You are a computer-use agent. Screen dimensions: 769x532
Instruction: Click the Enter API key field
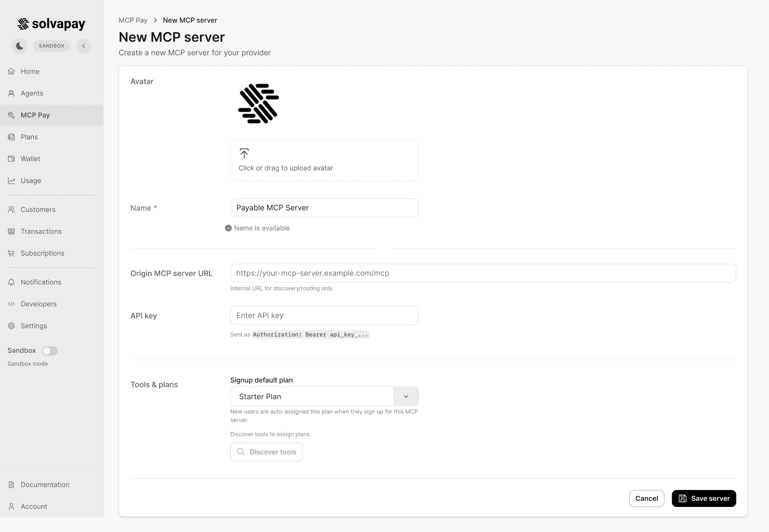324,315
